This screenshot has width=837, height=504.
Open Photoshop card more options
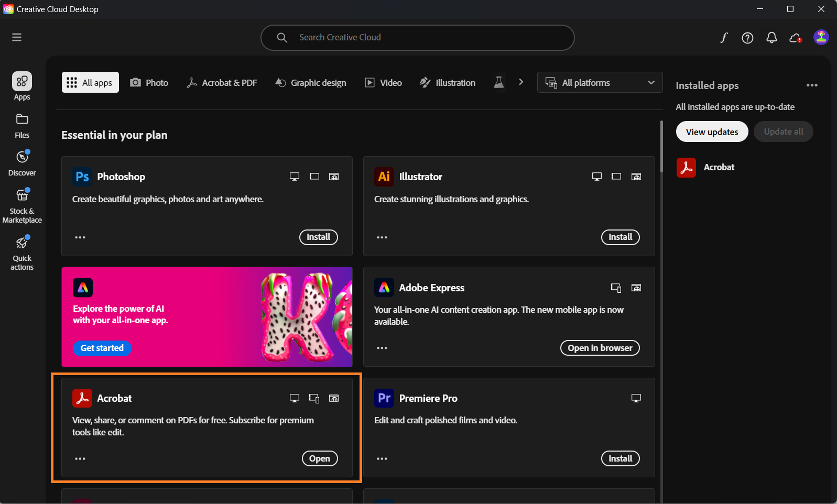(x=80, y=237)
